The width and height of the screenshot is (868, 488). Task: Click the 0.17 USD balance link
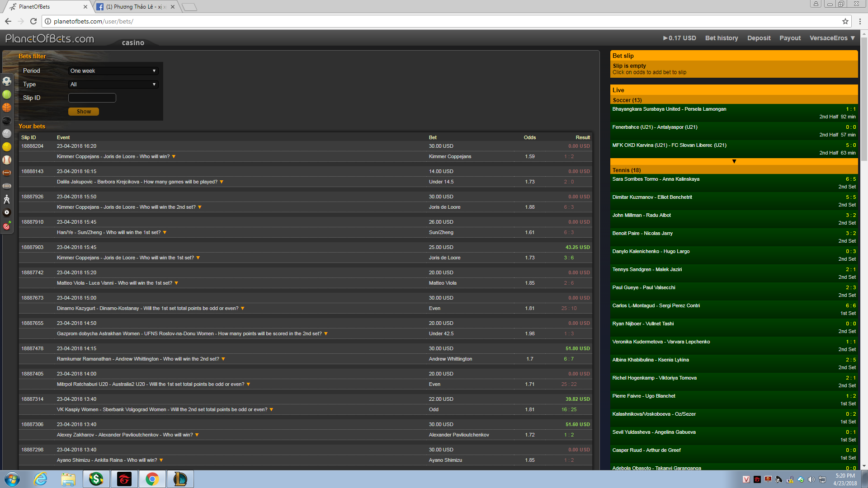(679, 38)
